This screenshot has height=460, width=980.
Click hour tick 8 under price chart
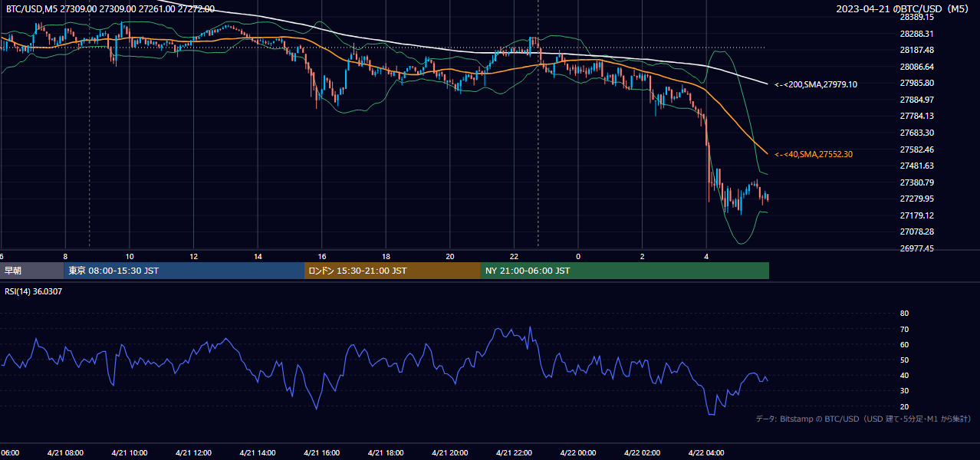tap(65, 256)
